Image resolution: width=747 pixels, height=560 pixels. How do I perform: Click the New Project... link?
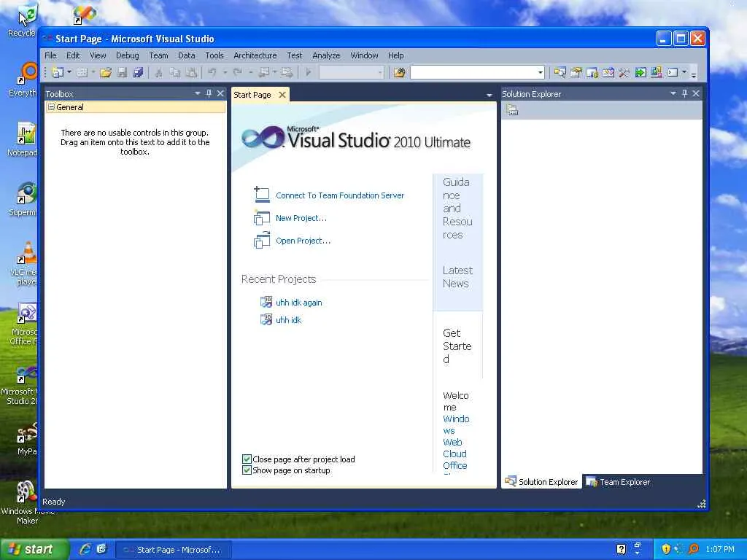[x=301, y=218]
